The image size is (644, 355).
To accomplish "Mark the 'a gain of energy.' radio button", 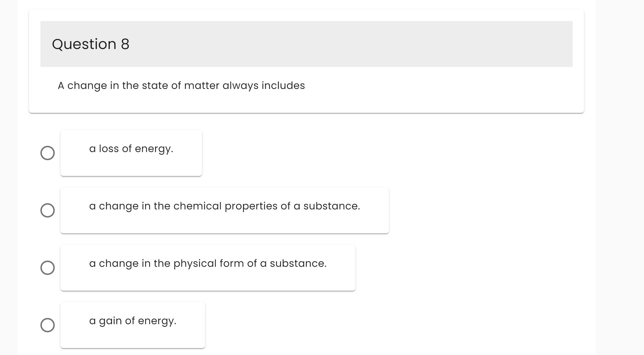I will 48,325.
